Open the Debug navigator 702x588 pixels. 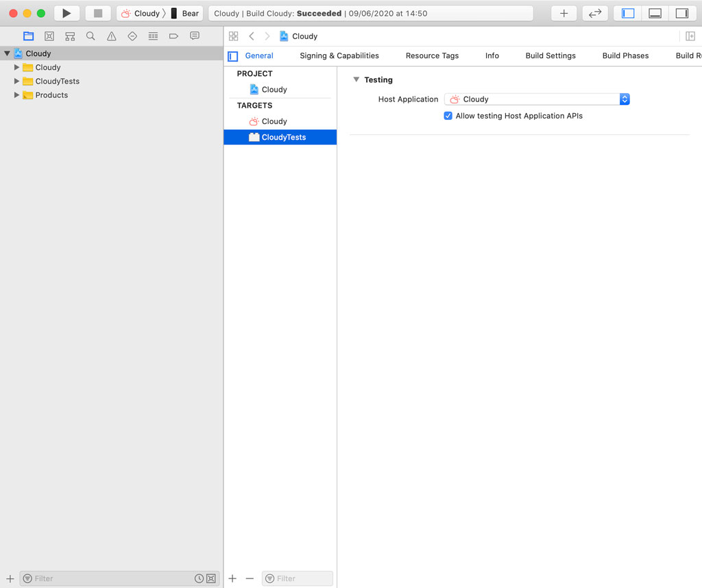click(153, 36)
